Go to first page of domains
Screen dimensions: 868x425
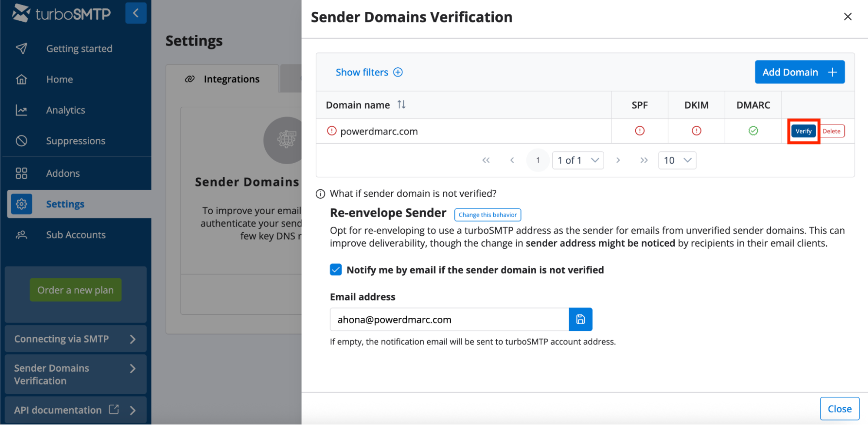coord(486,160)
